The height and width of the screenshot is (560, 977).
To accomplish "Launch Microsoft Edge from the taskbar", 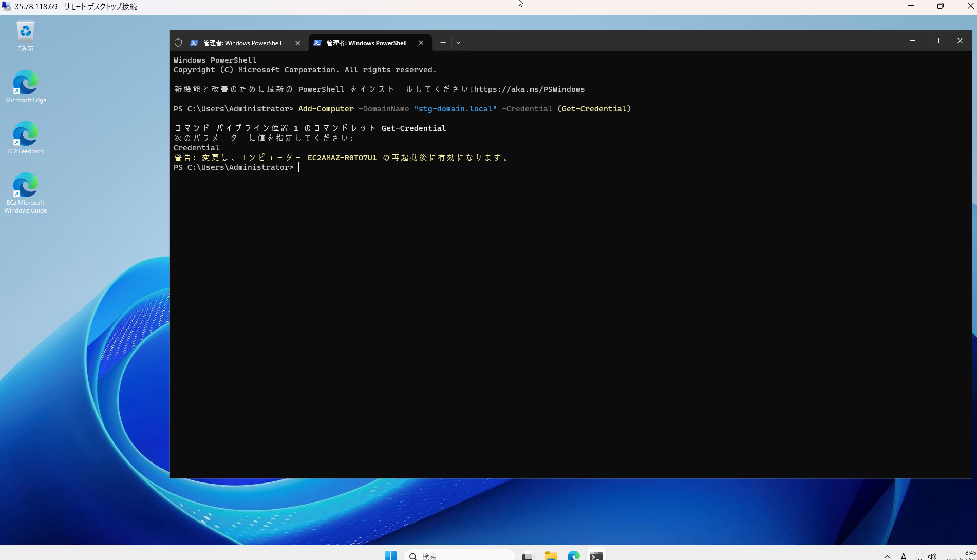I will pos(574,555).
